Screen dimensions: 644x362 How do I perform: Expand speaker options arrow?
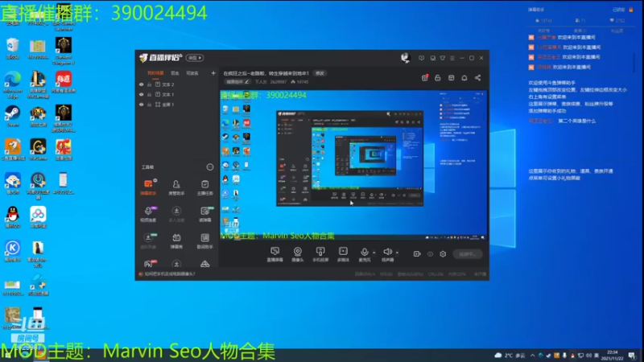point(397,253)
